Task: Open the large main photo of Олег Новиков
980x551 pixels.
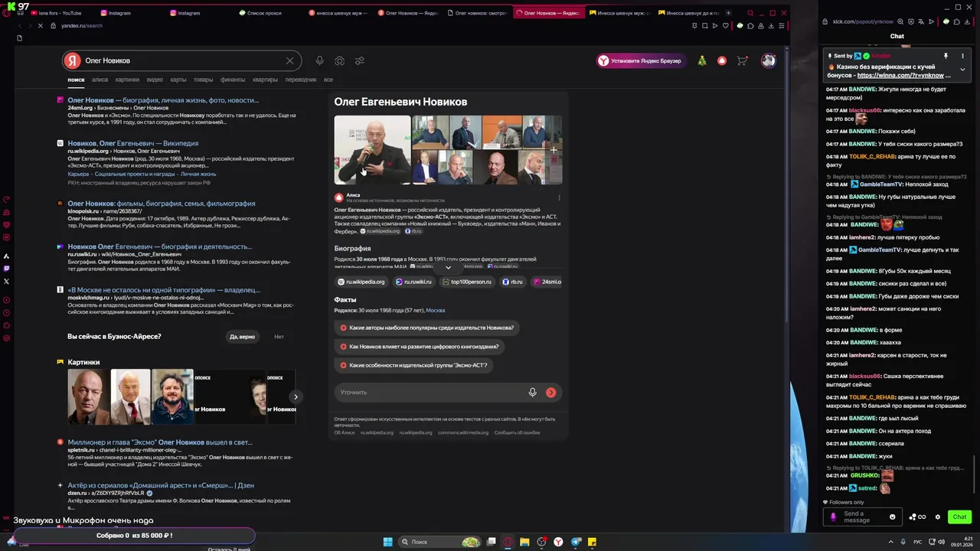Action: click(372, 150)
